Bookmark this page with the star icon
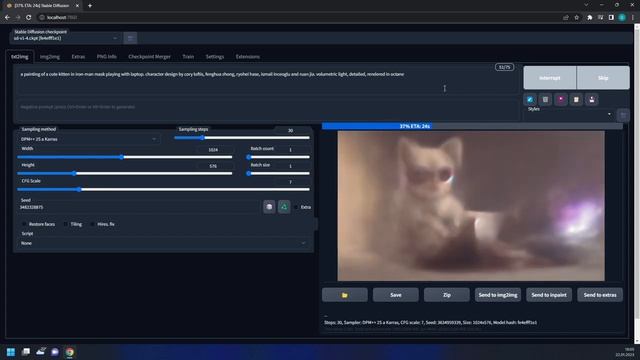 [x=576, y=17]
